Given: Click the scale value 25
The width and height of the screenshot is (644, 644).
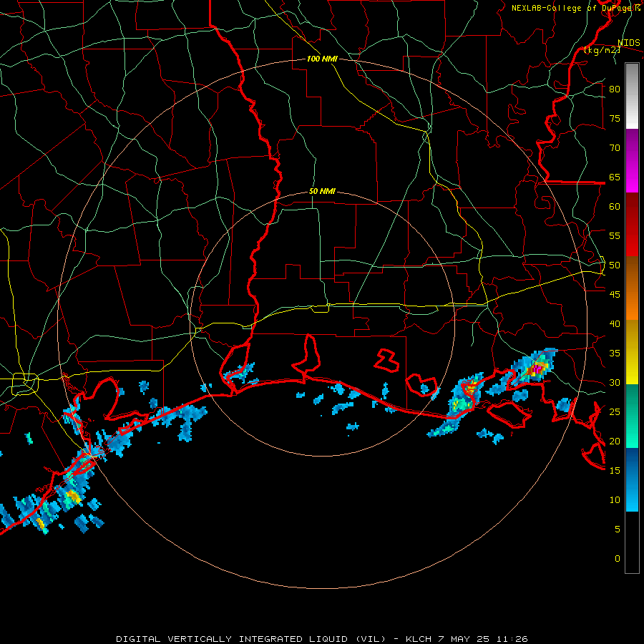Looking at the screenshot, I should [x=615, y=412].
